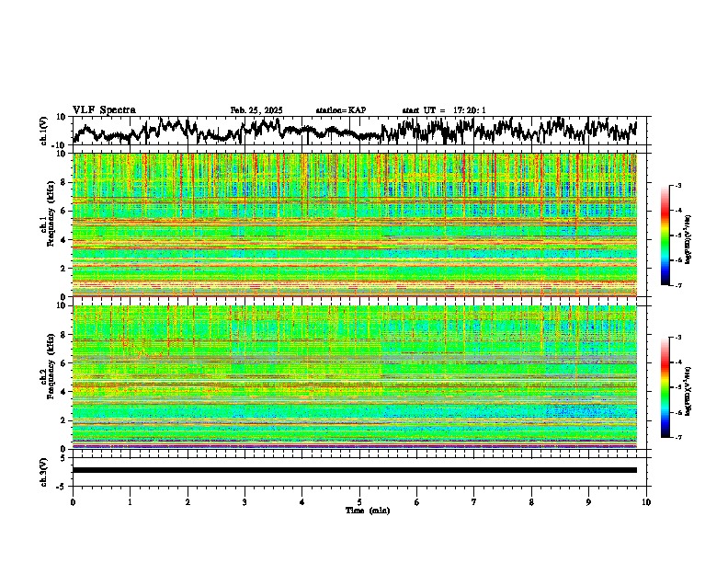Click time axis tick label '0'
Screen dimensions: 728x563
click(x=73, y=502)
